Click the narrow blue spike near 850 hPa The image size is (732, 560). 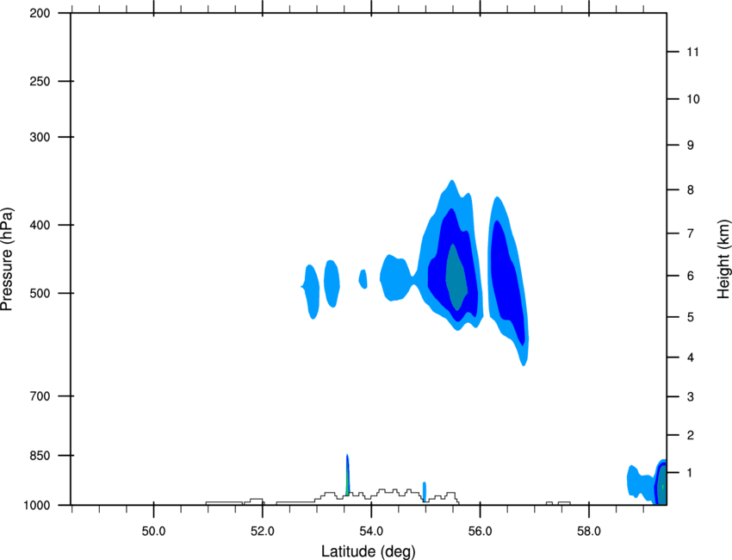coord(347,475)
